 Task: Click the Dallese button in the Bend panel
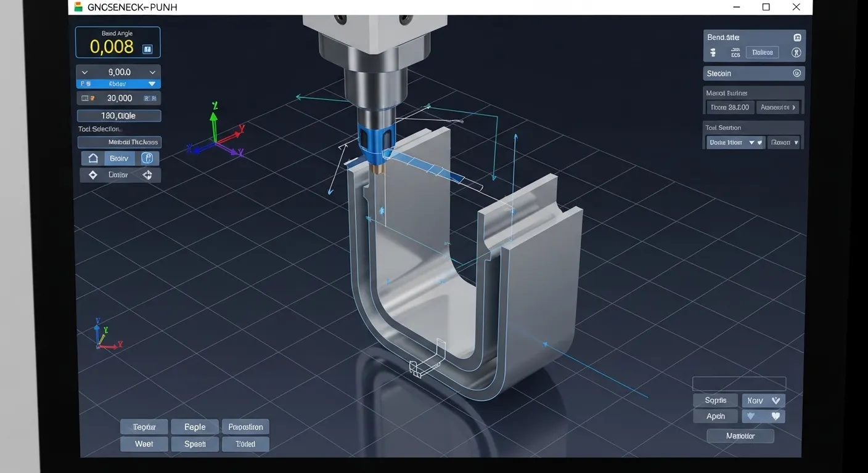point(763,53)
